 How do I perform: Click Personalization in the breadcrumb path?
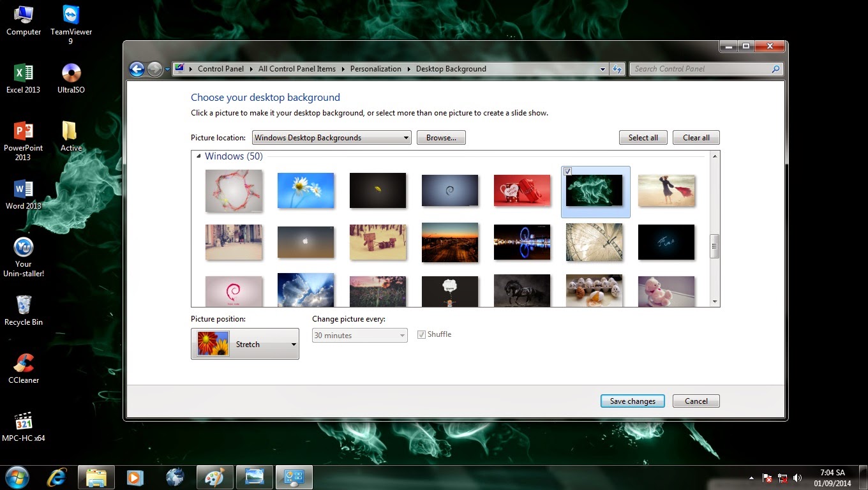click(x=375, y=69)
